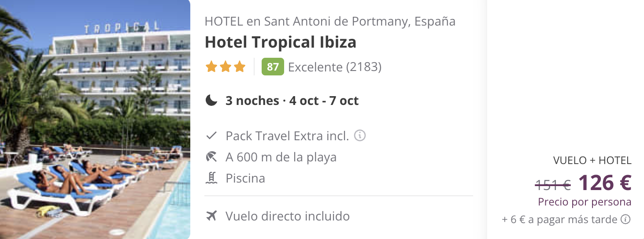
Task: Click the checkmark next to Pack Travel Extra
Action: click(211, 136)
